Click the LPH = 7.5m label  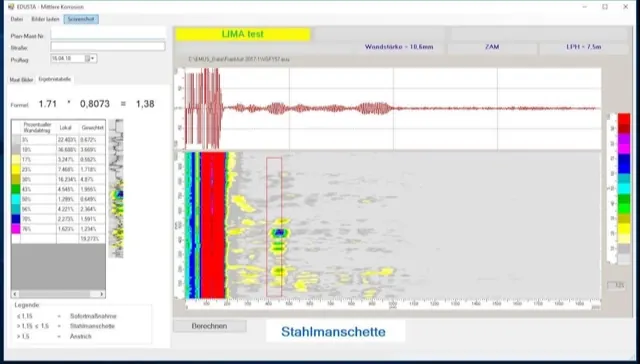click(x=584, y=47)
